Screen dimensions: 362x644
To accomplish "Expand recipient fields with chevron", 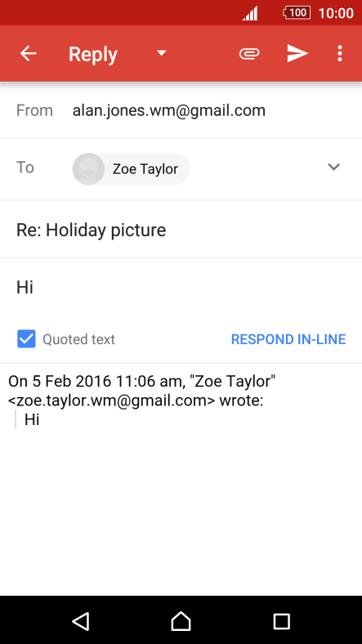I will (x=333, y=167).
